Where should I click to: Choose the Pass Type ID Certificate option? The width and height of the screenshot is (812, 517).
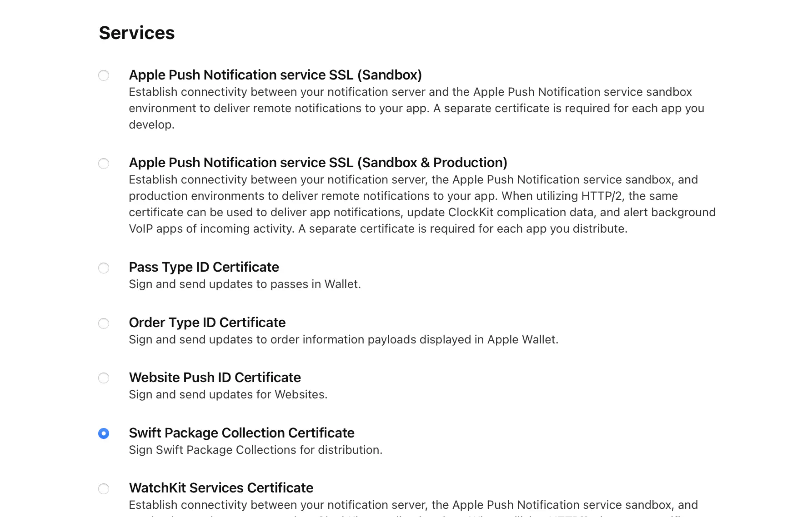(104, 268)
